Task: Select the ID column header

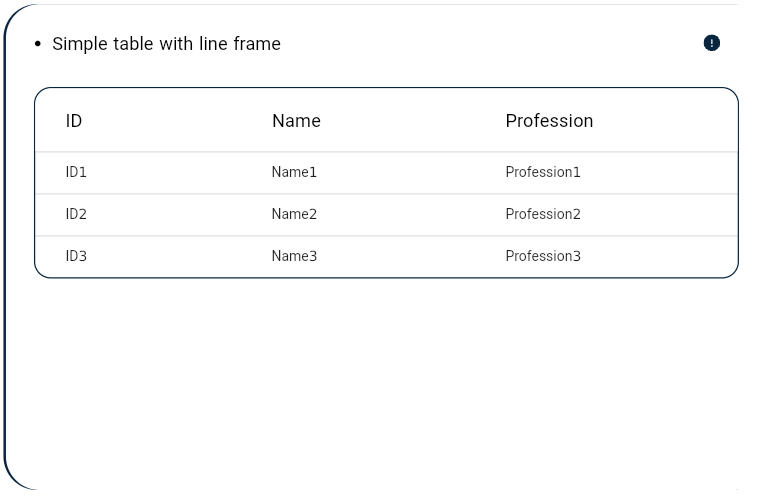Action: pos(74,121)
